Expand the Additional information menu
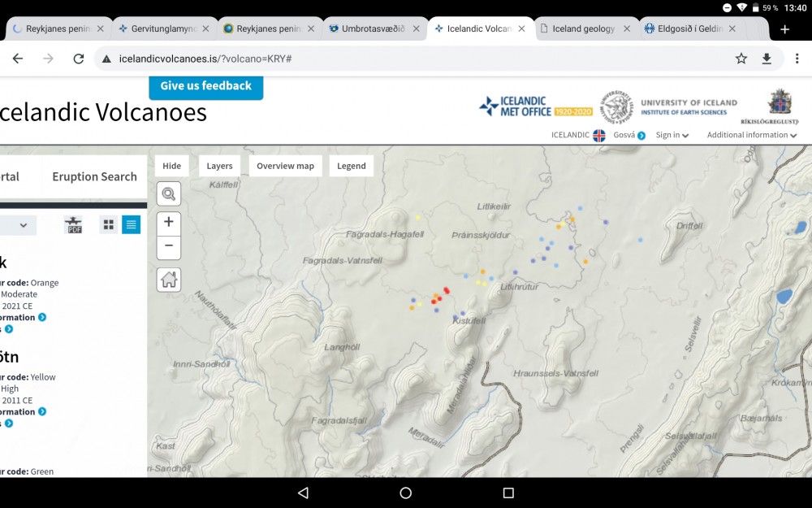The image size is (812, 508). pos(751,136)
